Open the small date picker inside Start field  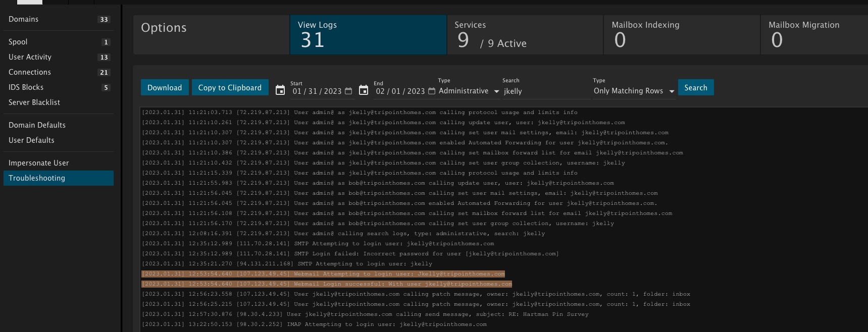(348, 91)
